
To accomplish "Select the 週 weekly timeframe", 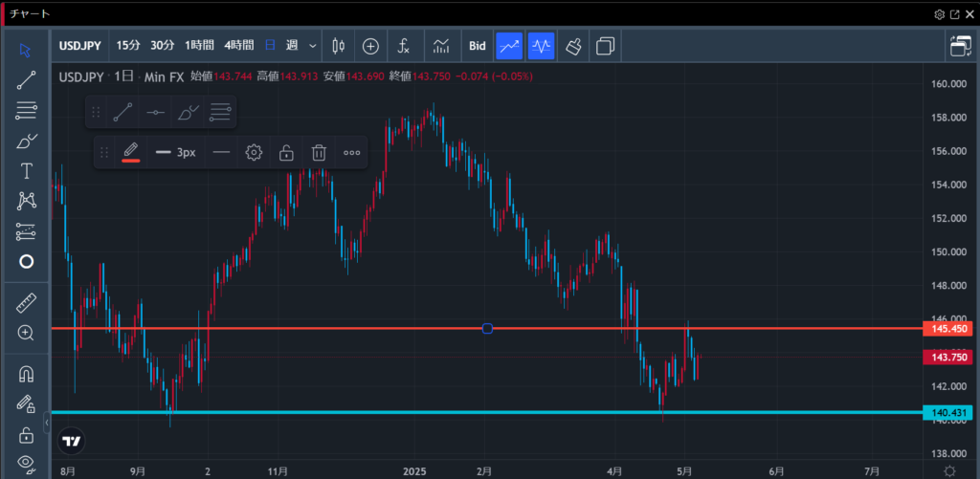I will point(292,46).
